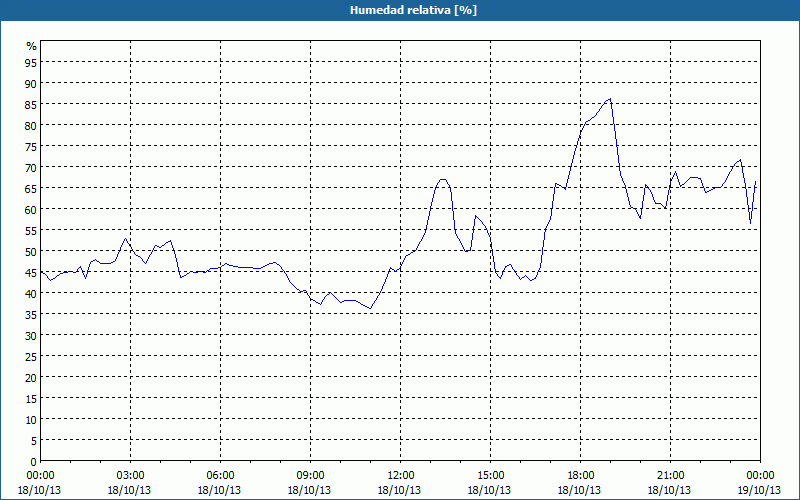
Task: Click the 65 y-axis label
Action: click(x=31, y=188)
